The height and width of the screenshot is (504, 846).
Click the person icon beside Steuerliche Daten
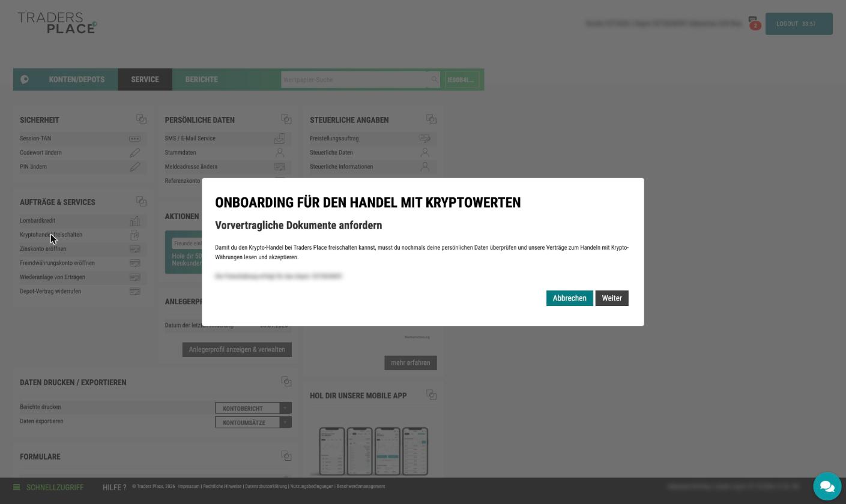pos(425,153)
